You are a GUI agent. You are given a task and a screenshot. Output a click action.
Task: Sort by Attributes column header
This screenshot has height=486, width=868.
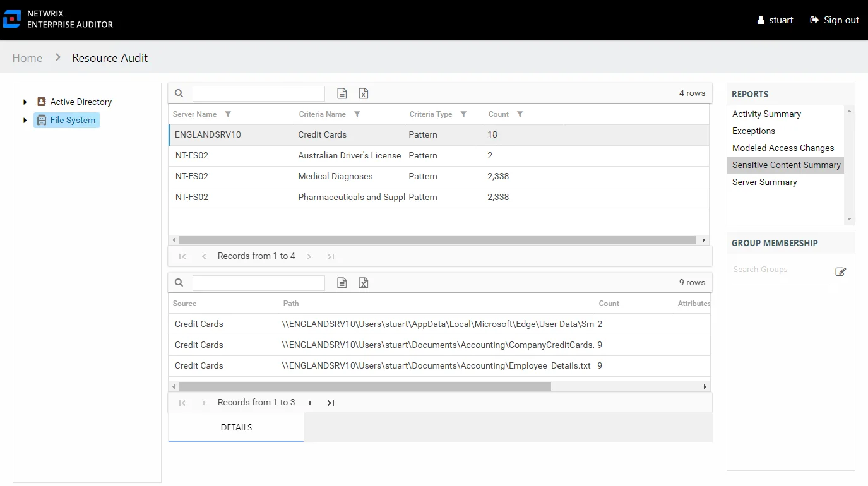[x=694, y=304]
